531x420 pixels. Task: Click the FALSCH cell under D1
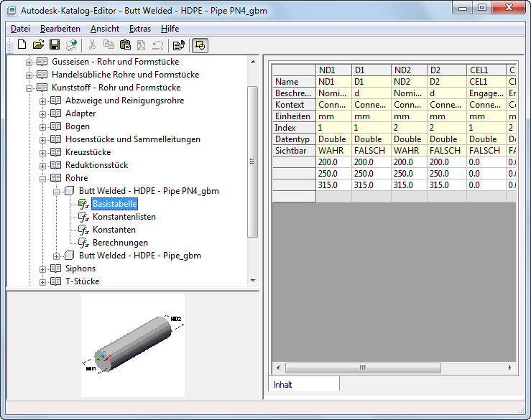(x=371, y=151)
